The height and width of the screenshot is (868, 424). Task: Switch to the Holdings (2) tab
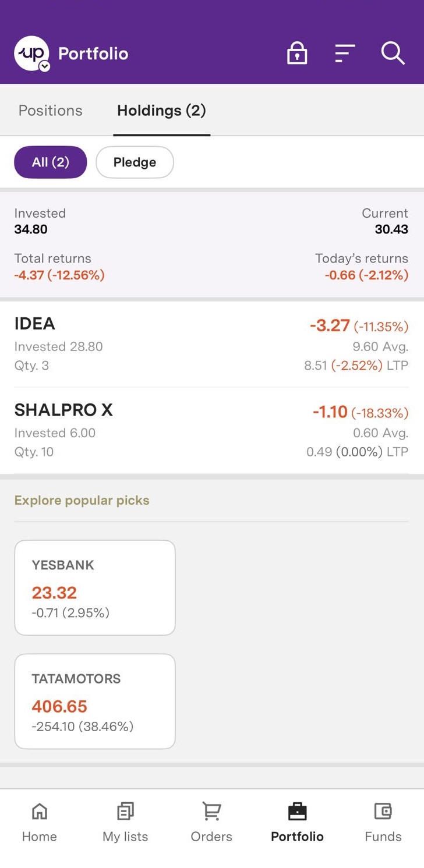point(161,111)
